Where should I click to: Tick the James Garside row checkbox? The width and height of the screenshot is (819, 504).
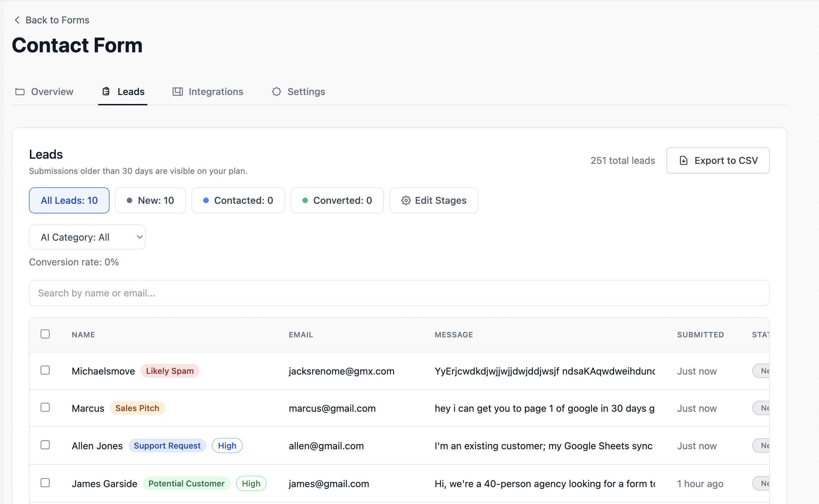point(45,483)
